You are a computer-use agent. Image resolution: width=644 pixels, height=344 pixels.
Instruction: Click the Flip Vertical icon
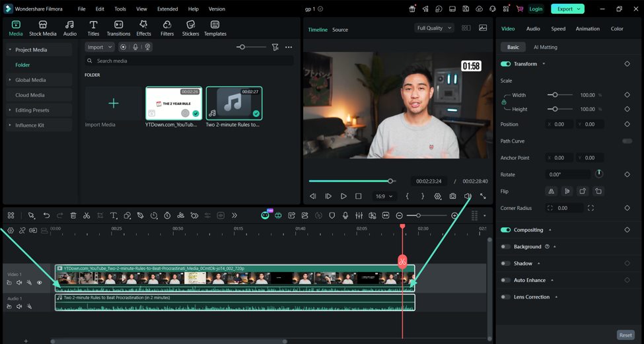tap(567, 191)
